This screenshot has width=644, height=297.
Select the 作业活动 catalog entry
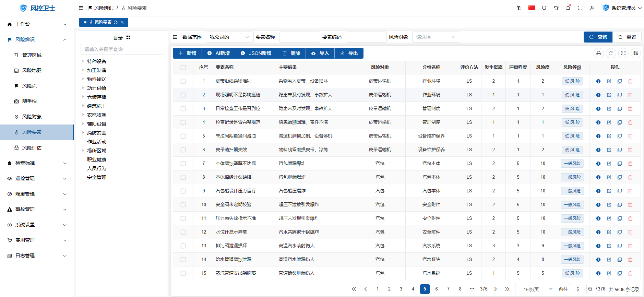(97, 142)
